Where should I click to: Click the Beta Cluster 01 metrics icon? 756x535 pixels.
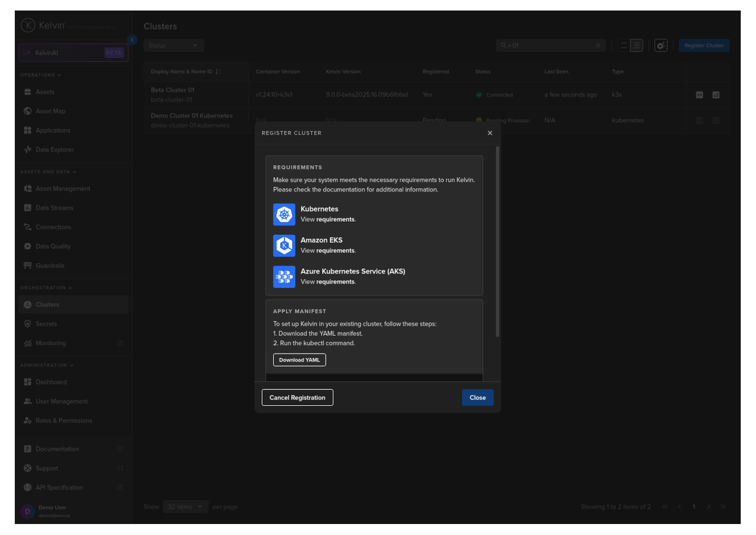tap(715, 95)
